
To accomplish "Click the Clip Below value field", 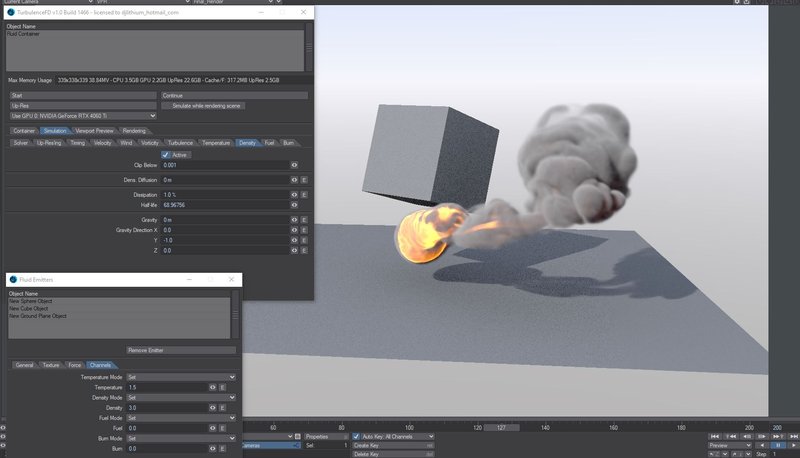I will click(x=226, y=165).
